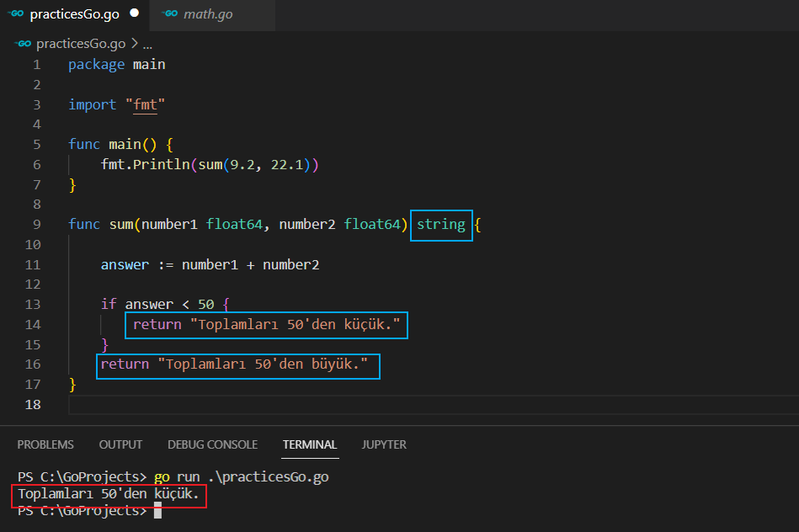
Task: Click the Go icon on math.go tab
Action: click(x=170, y=14)
